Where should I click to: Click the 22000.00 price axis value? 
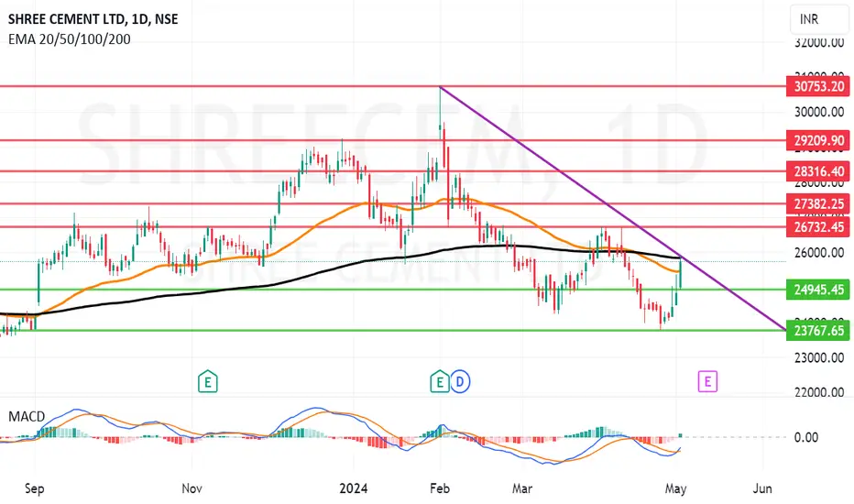(x=819, y=392)
